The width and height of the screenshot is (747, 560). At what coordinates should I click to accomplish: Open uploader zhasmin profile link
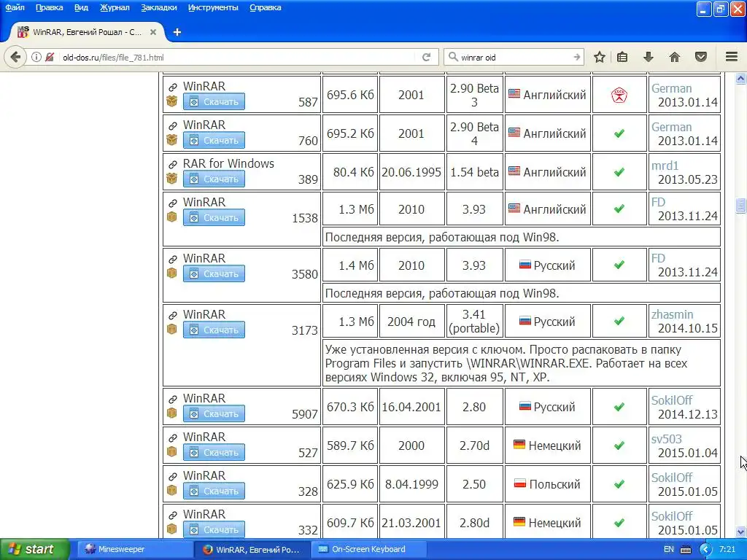pyautogui.click(x=672, y=314)
